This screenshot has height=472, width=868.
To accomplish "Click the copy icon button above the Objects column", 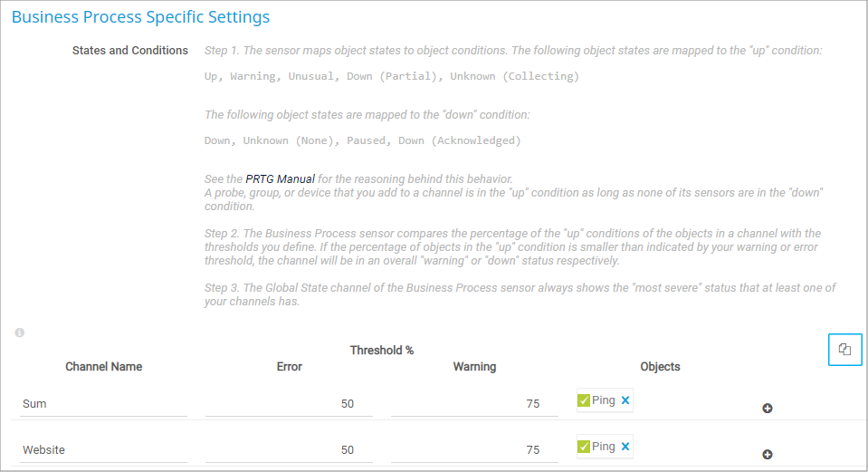I will 844,350.
